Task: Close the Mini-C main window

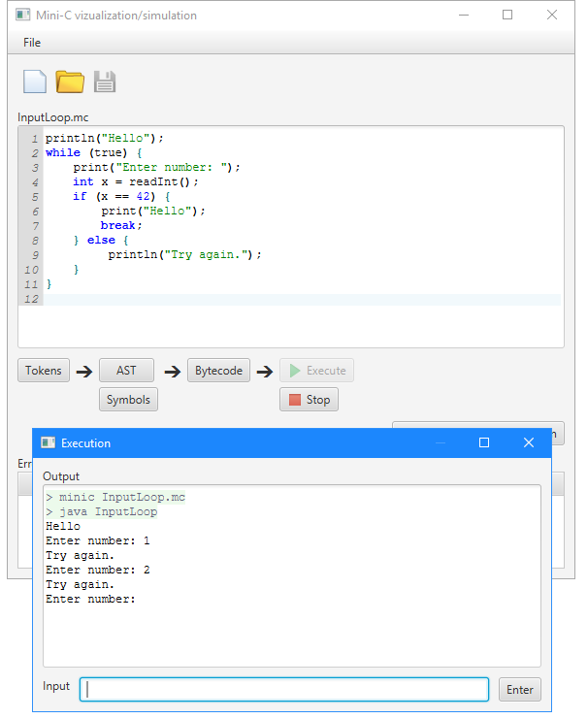Action: pyautogui.click(x=552, y=16)
